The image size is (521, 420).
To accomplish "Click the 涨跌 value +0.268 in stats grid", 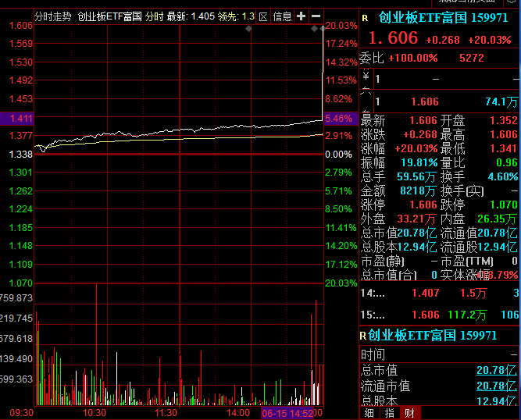I will [420, 134].
